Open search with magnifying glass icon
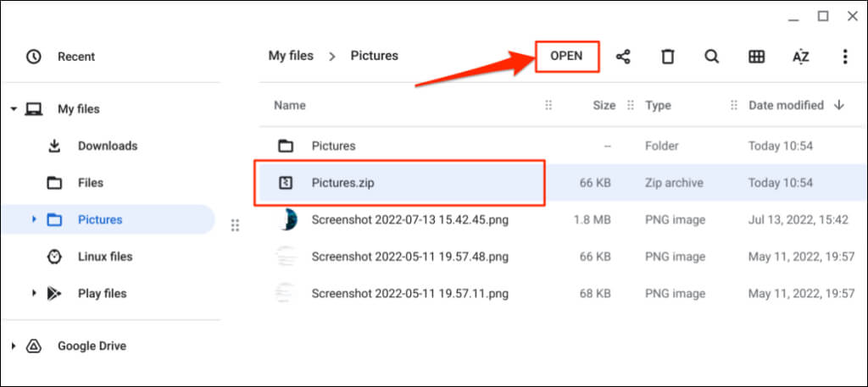The image size is (868, 387). pos(712,57)
